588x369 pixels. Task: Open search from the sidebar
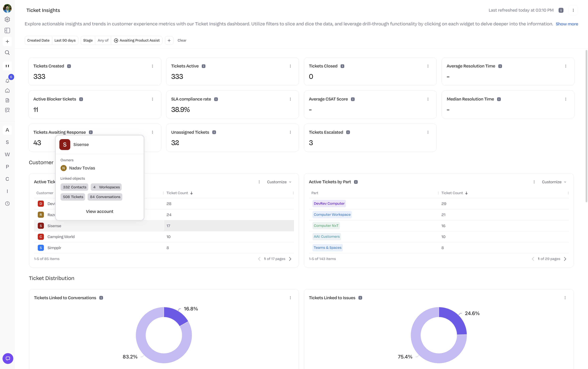click(x=7, y=52)
